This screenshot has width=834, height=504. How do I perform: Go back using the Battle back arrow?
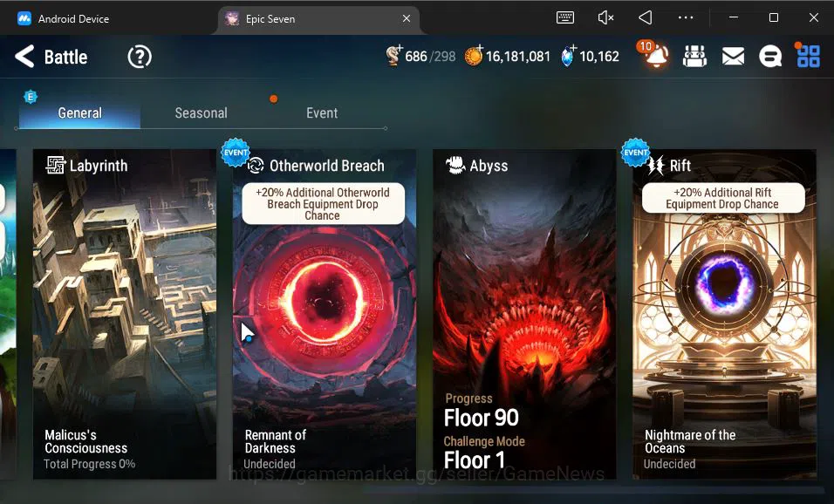(x=24, y=57)
